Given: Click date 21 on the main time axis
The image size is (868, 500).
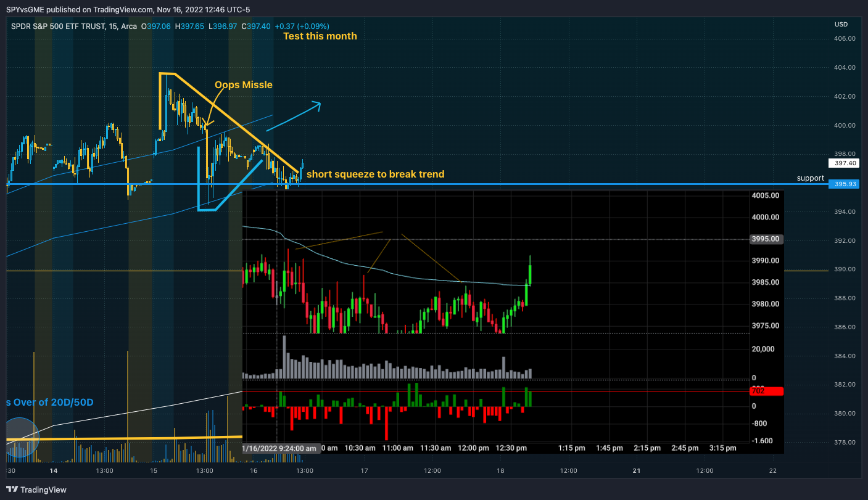Looking at the screenshot, I should pyautogui.click(x=637, y=471).
